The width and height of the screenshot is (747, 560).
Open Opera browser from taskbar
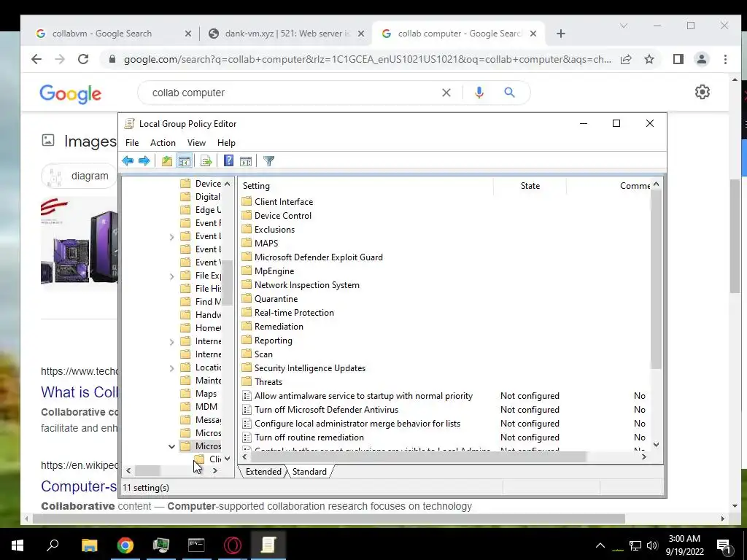[233, 545]
